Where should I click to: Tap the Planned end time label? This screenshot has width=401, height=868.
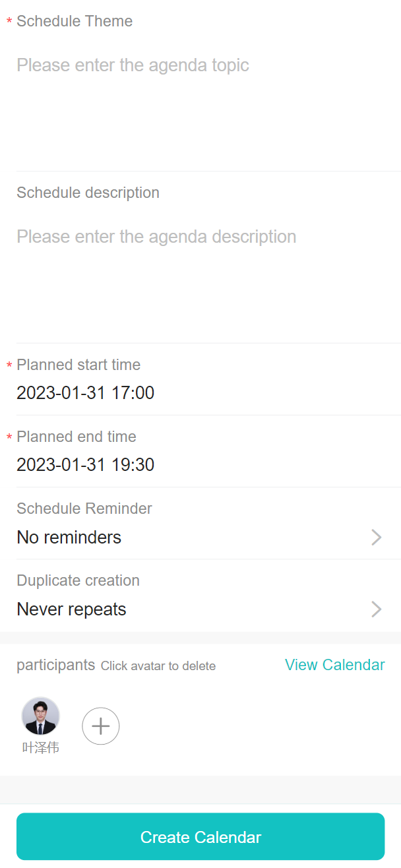point(77,437)
